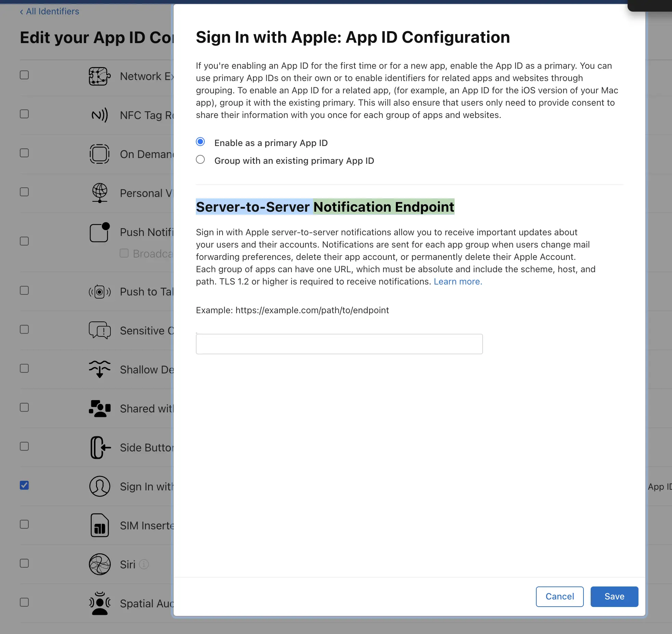Viewport: 672px width, 634px height.
Task: Click the Siri capability icon
Action: coord(99,564)
